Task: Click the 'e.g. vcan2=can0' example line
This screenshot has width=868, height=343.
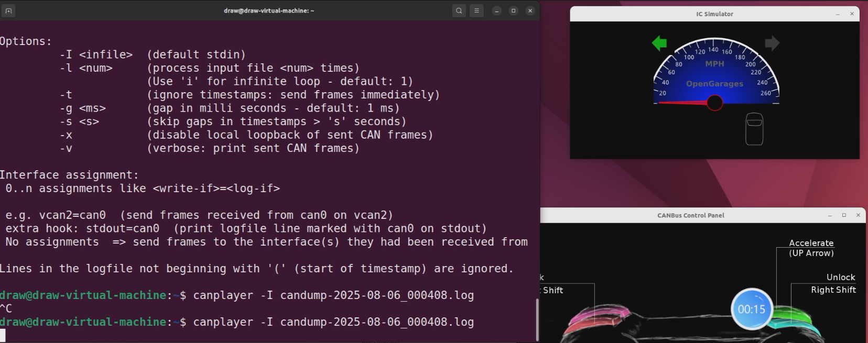Action: pos(199,215)
